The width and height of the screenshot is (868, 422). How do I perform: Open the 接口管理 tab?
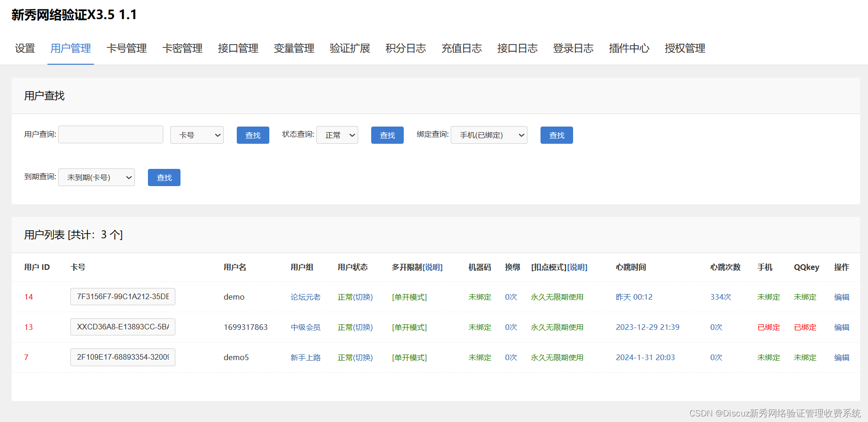[x=238, y=48]
